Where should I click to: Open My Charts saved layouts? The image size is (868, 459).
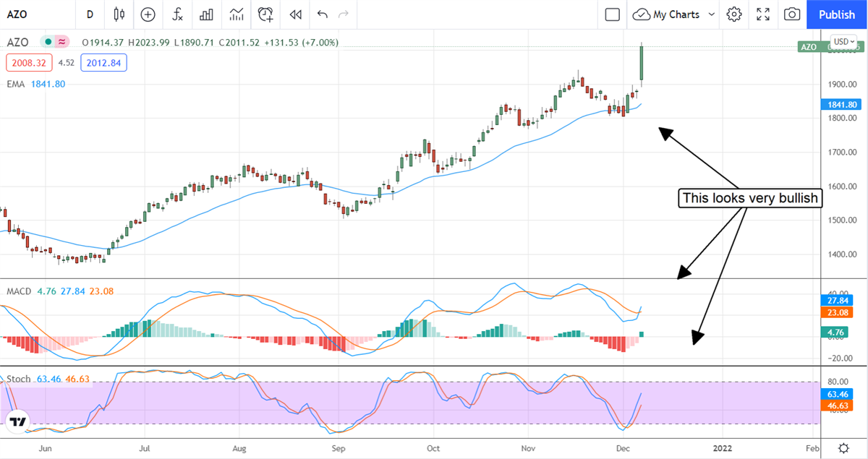[668, 14]
